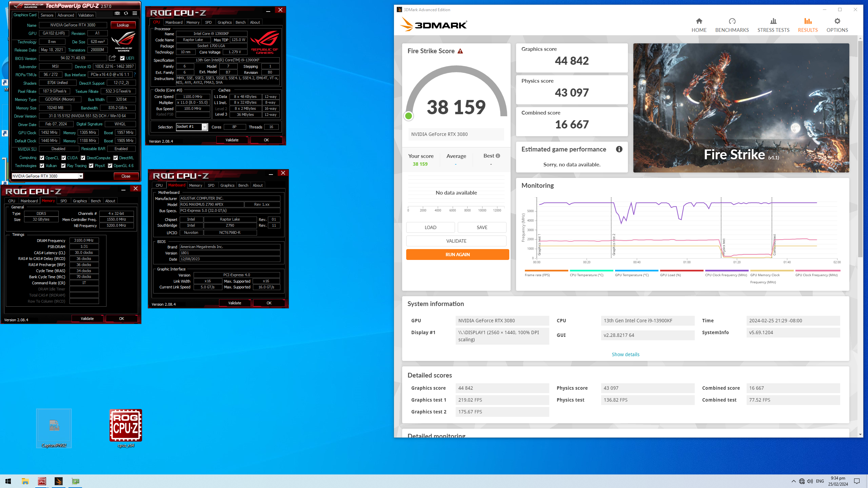
Task: Open volume control in system tray
Action: [810, 481]
